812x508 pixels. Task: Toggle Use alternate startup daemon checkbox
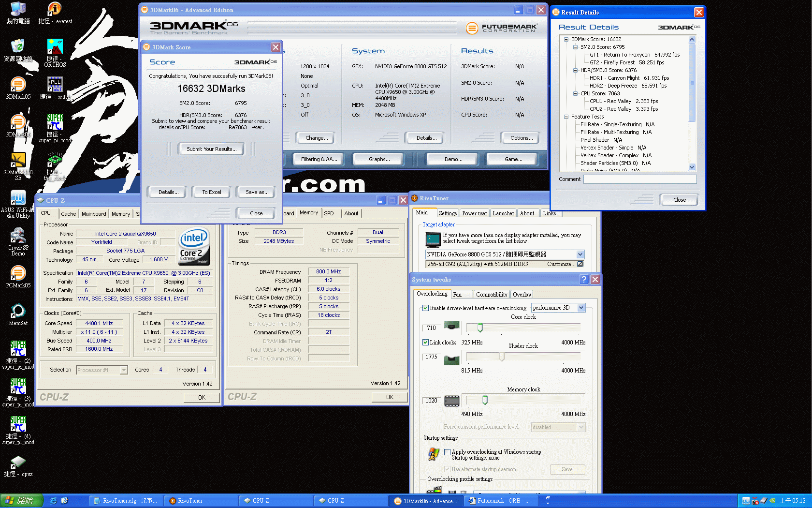[x=448, y=469]
